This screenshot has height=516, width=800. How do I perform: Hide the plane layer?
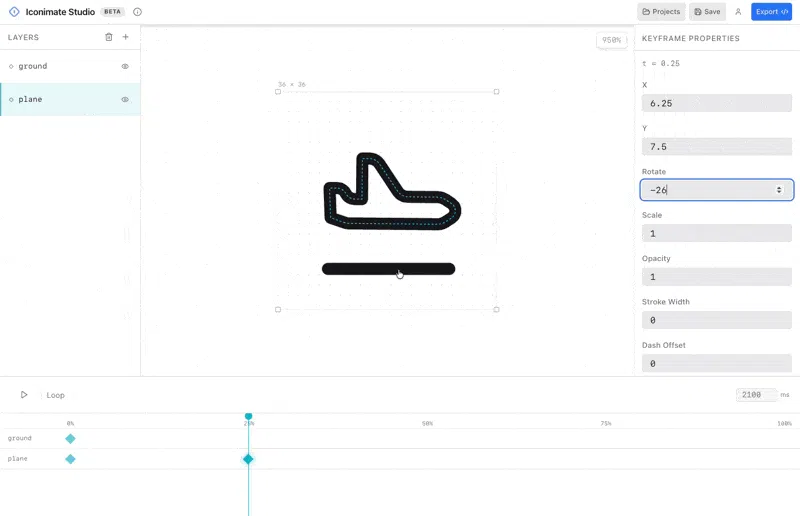pyautogui.click(x=125, y=100)
